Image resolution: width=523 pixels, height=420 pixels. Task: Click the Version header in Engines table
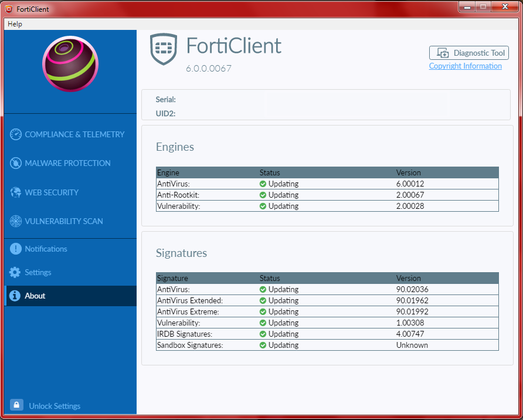point(409,172)
